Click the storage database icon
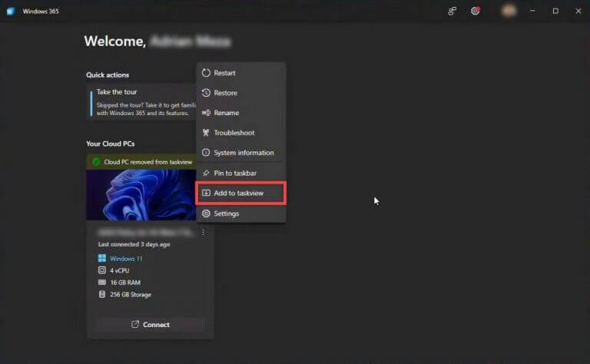The image size is (590, 364). 102,294
